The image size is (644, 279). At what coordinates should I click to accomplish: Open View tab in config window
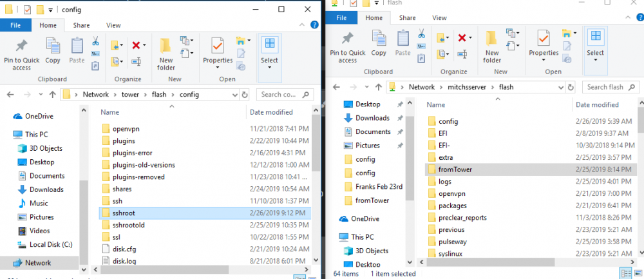[x=113, y=25]
